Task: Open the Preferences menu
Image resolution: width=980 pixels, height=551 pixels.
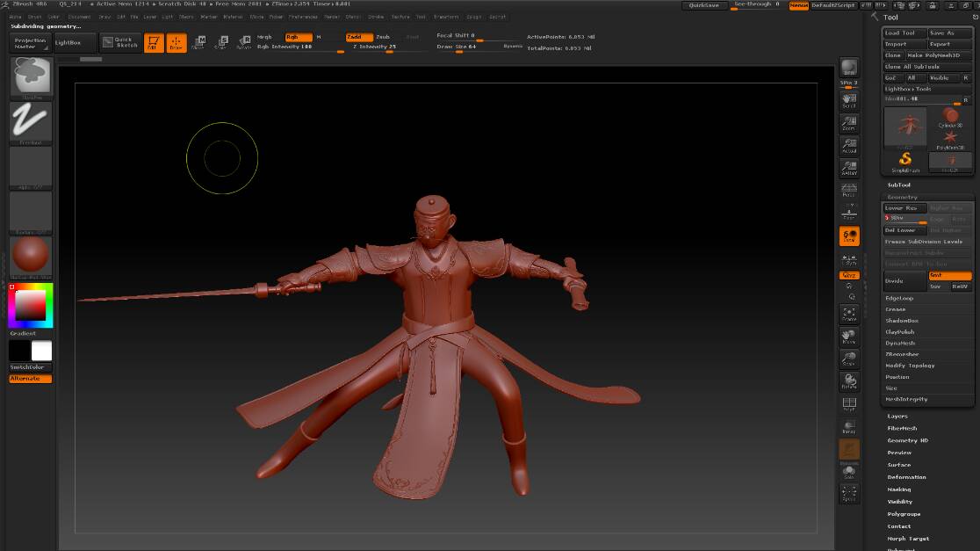Action: (x=303, y=17)
